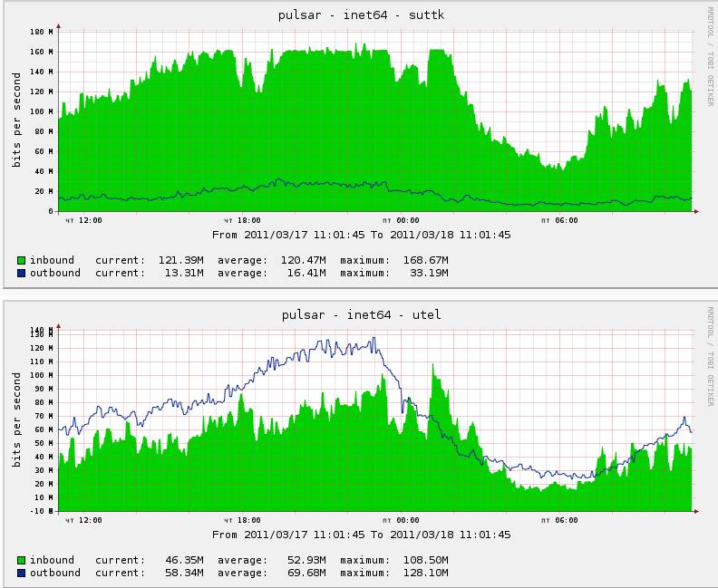Screen dimensions: 718x588
Task: Select the 'пт 00:00' time label on suttk graph
Action: [x=400, y=220]
